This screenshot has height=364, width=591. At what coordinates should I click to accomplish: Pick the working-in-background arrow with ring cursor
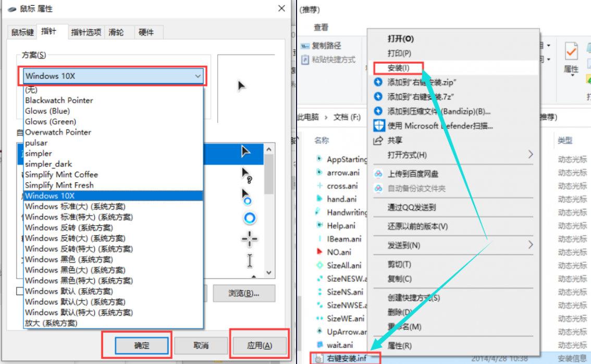(246, 197)
